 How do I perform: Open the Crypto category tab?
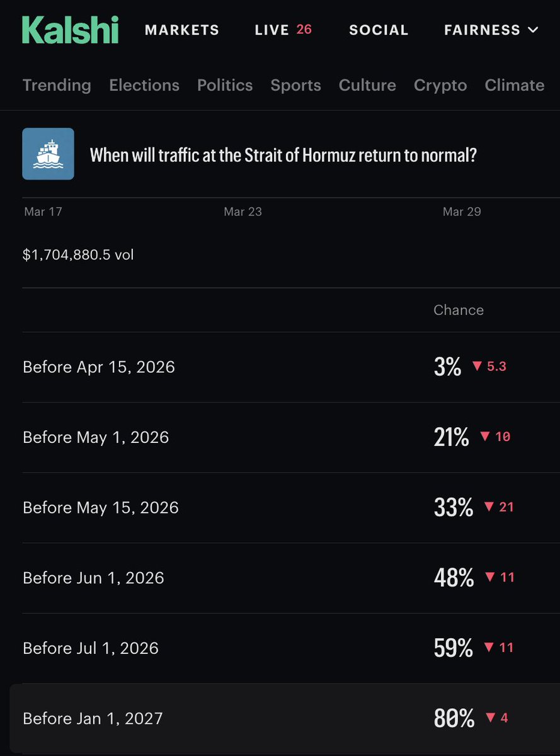point(440,85)
